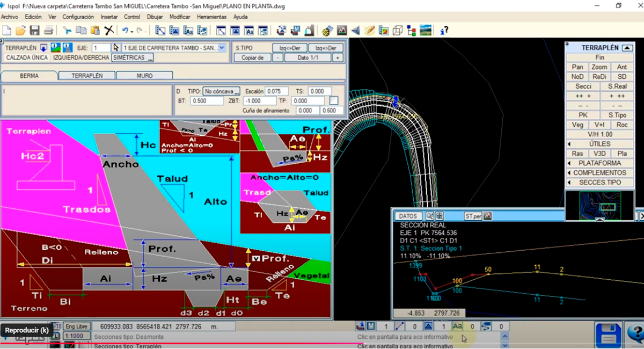644x349 pixels.
Task: Open the TIPO No cóncava dropdown
Action: (x=222, y=91)
